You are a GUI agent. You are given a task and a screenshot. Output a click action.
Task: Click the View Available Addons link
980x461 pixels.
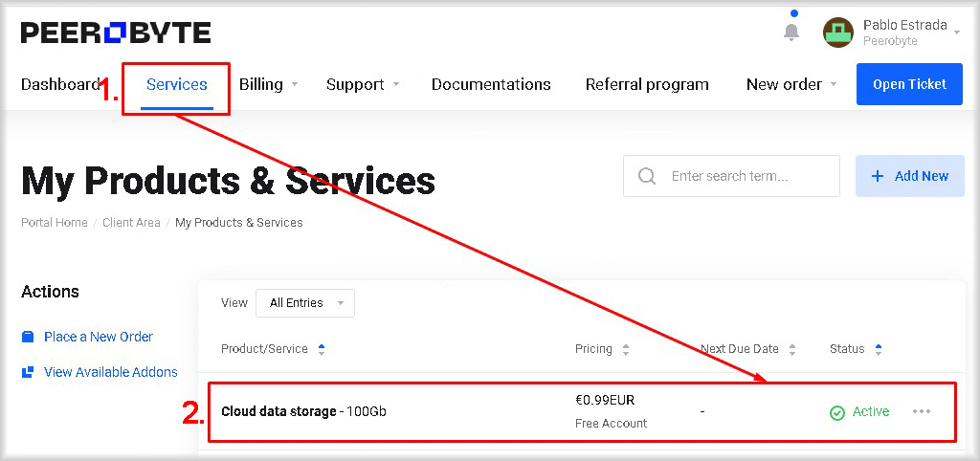(111, 372)
